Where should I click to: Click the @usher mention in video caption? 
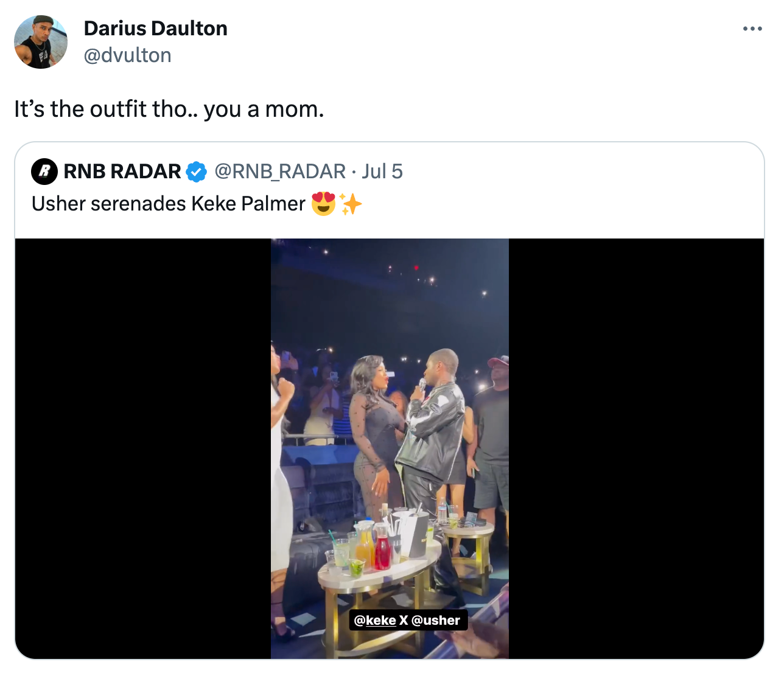pyautogui.click(x=437, y=619)
